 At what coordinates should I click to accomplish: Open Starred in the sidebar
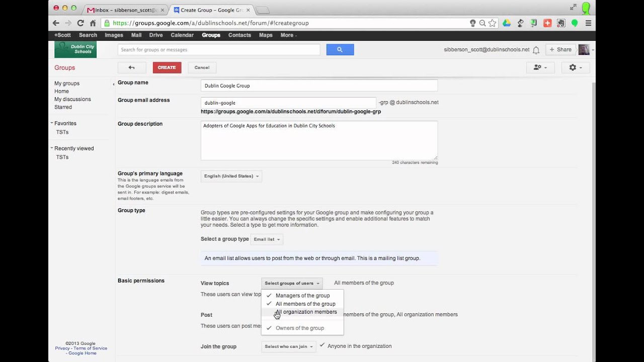pyautogui.click(x=63, y=107)
